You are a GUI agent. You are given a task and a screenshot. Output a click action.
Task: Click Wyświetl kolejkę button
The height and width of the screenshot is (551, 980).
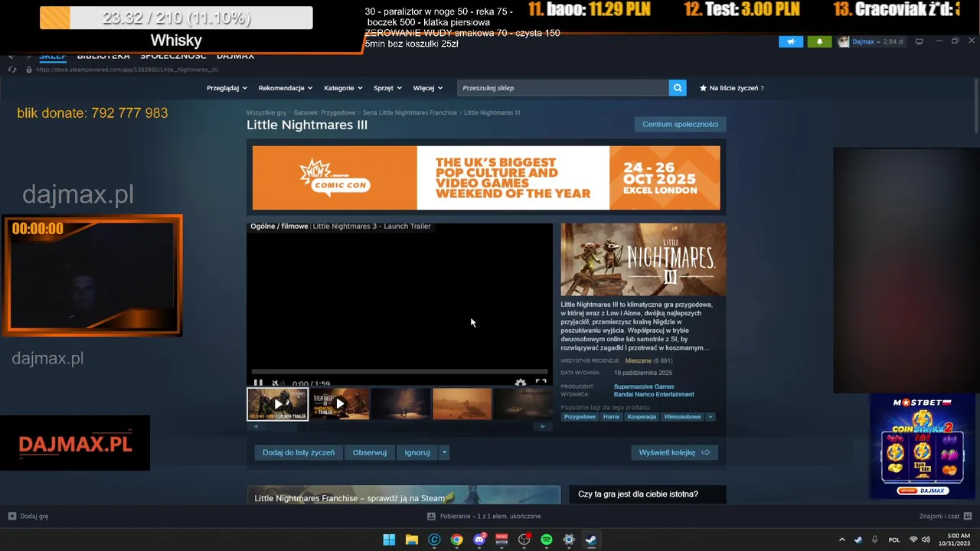click(x=675, y=452)
